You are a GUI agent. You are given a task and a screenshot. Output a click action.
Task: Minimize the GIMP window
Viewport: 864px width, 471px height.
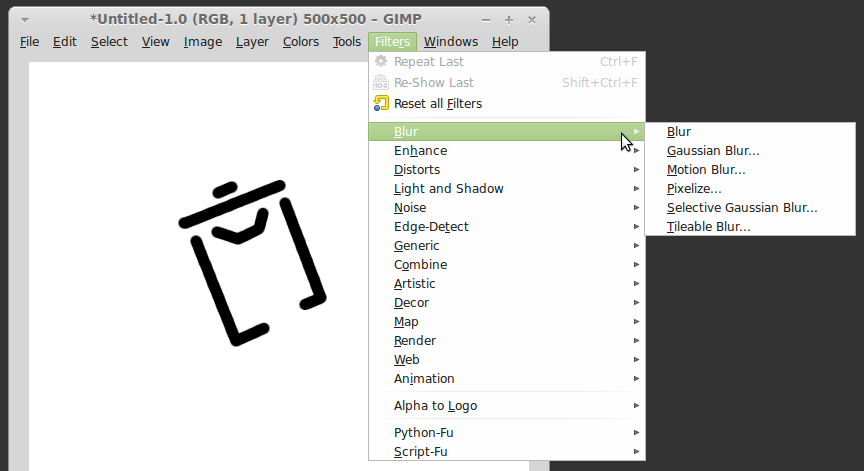tap(485, 20)
